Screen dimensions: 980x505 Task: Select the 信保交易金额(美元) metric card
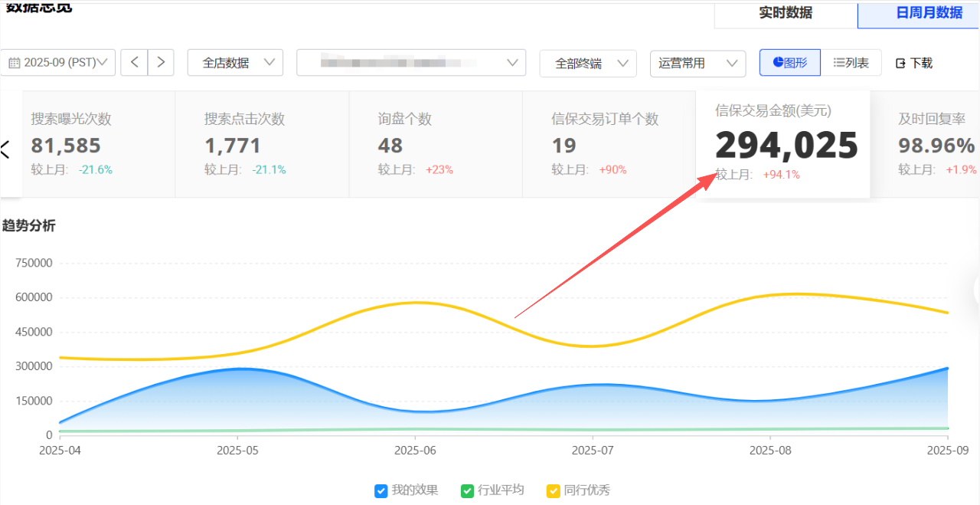[x=783, y=144]
